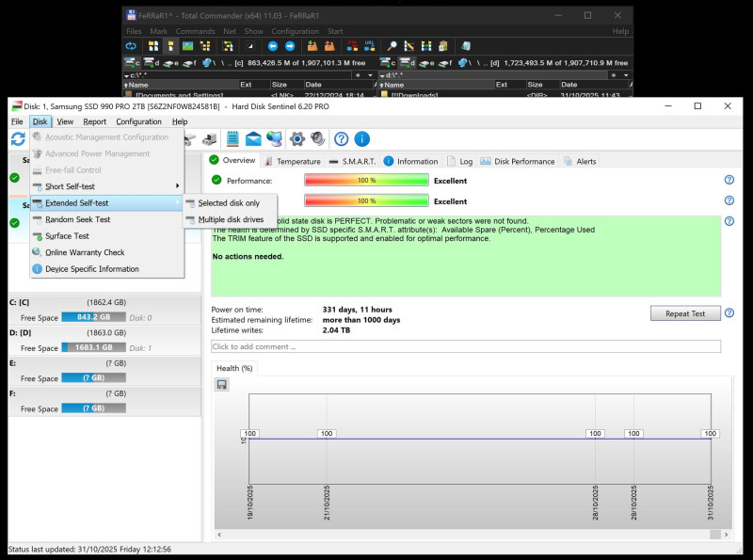Image resolution: width=753 pixels, height=560 pixels.
Task: Open the Report menu
Action: [94, 121]
